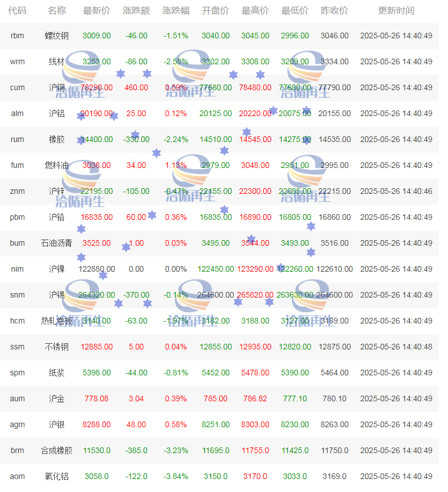
Task: Click 0.03% change in bum row
Action: [x=176, y=243]
